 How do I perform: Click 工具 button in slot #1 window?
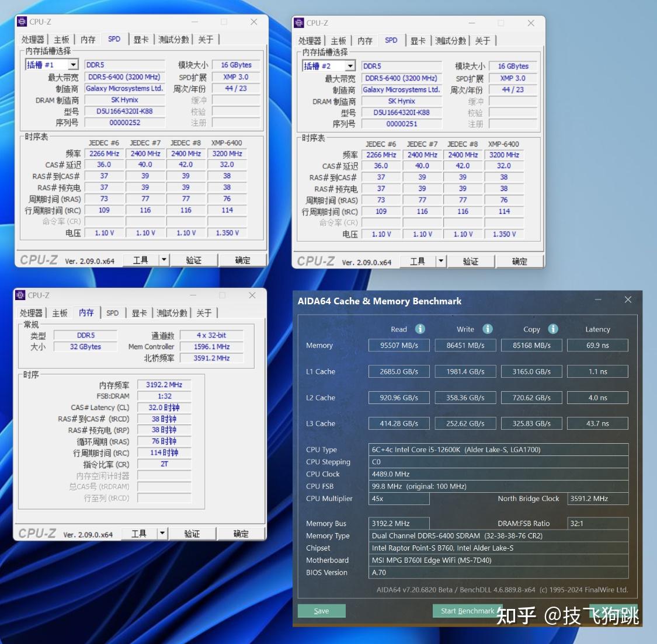[x=141, y=260]
